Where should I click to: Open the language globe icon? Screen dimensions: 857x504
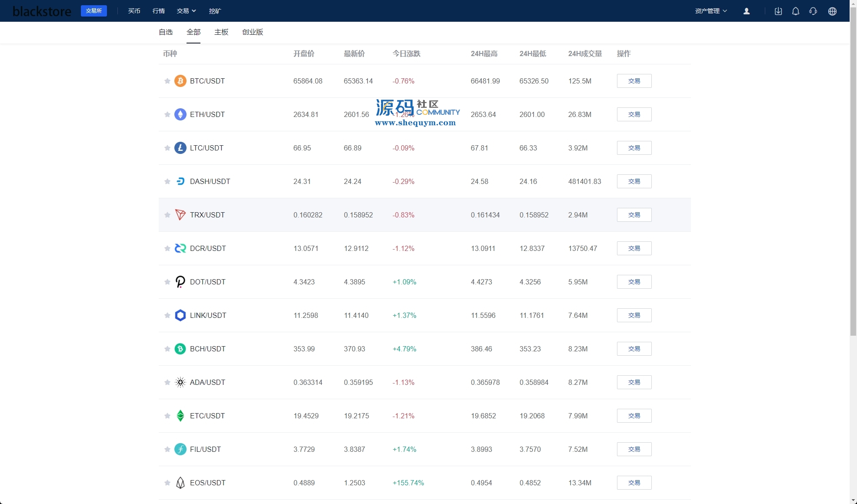coord(832,11)
